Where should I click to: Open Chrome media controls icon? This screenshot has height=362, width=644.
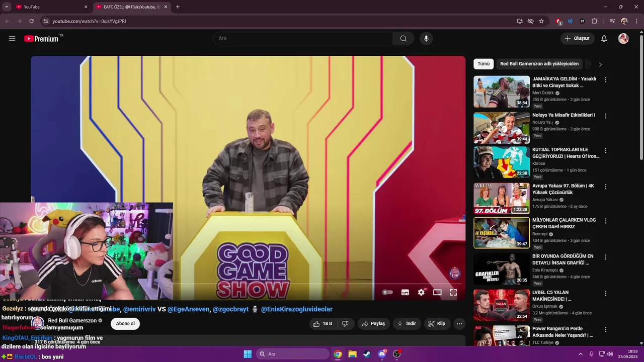pos(612,21)
